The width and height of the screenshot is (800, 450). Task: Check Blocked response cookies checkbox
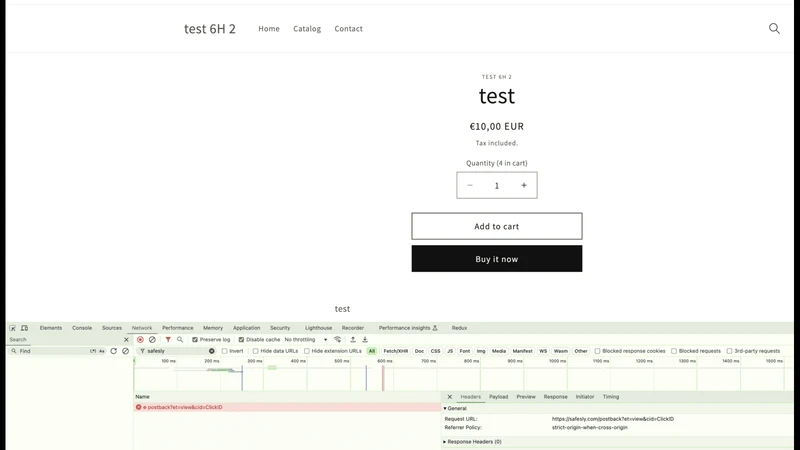(x=597, y=351)
